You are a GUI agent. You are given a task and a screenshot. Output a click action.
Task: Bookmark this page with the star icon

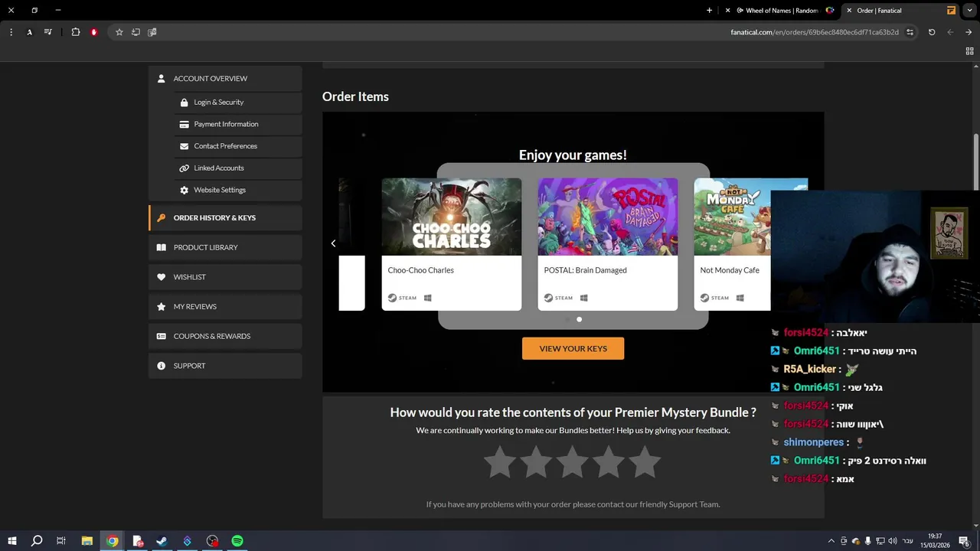tap(119, 32)
